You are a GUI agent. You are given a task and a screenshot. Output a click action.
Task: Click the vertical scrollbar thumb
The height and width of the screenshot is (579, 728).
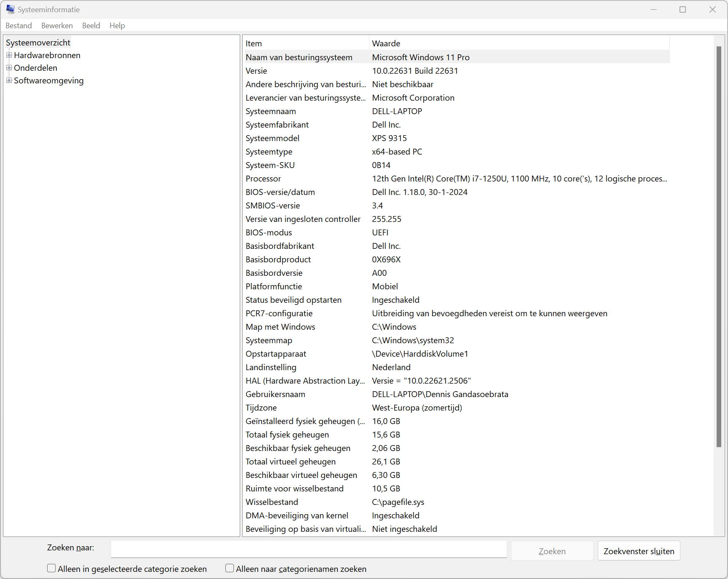(x=719, y=246)
